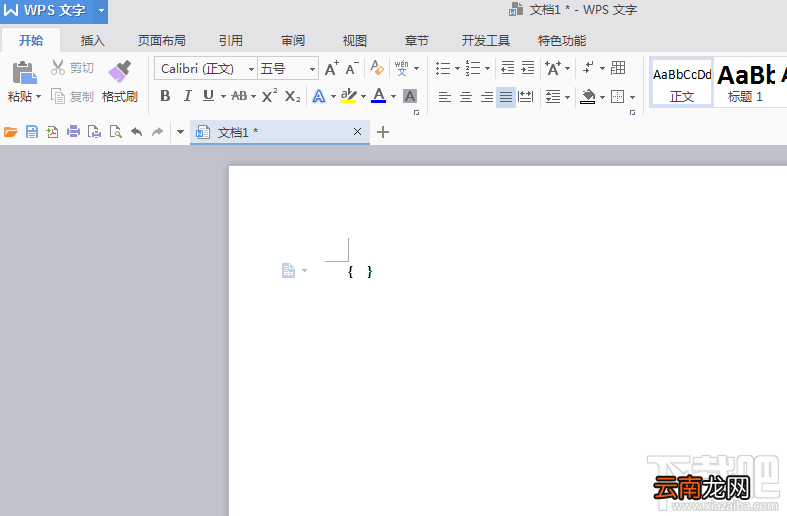Open the 视图 tab
Viewport: 787px width, 516px height.
point(355,41)
